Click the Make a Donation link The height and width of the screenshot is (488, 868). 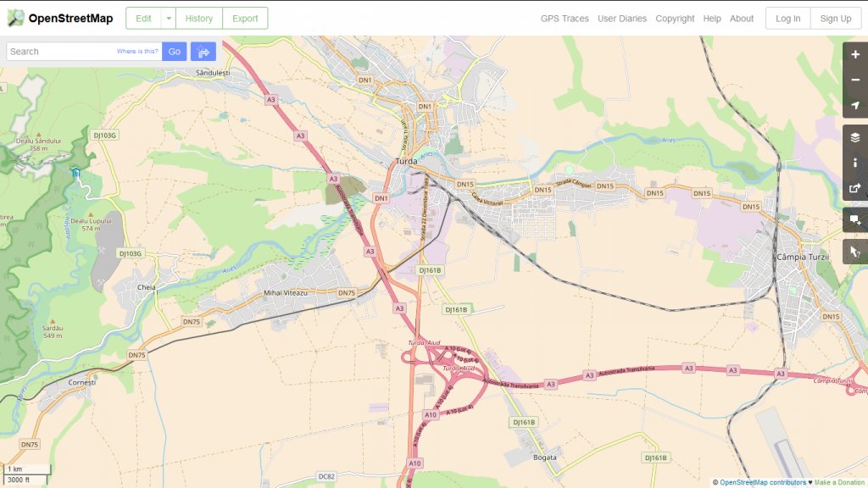(840, 482)
